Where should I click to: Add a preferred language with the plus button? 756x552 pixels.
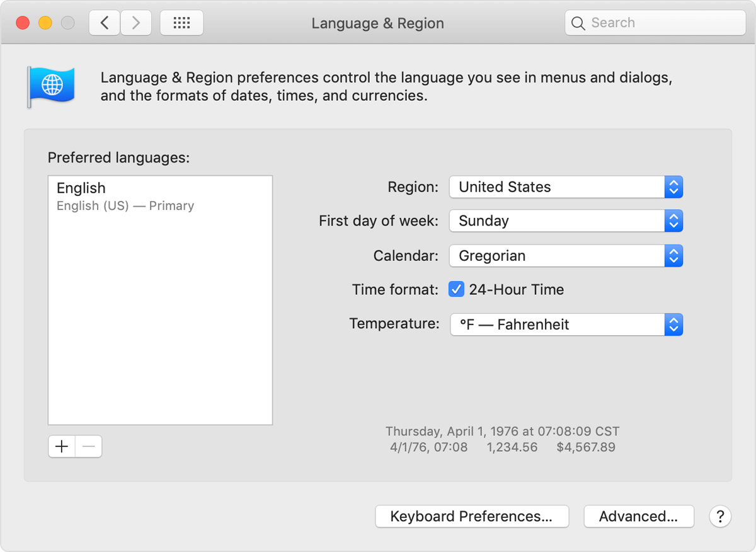click(x=62, y=447)
